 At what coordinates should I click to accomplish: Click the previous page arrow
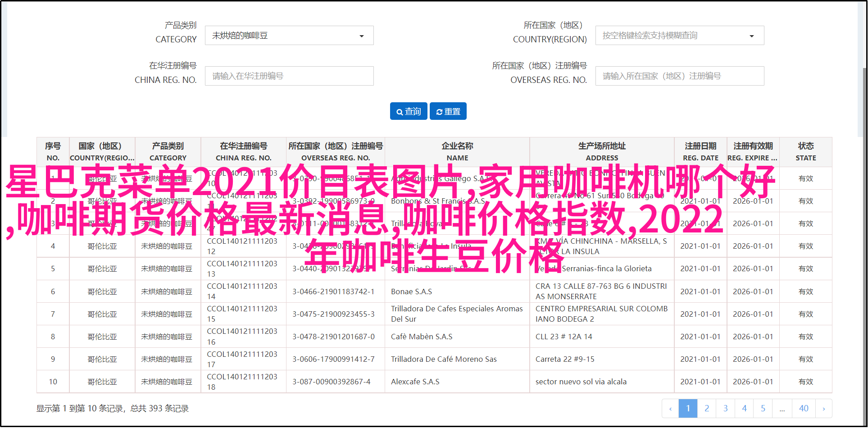click(670, 409)
